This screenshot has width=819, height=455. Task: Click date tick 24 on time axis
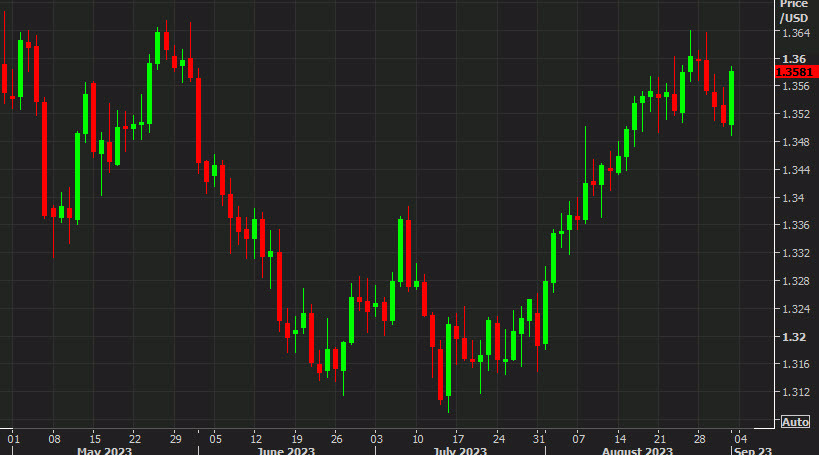pyautogui.click(x=498, y=439)
